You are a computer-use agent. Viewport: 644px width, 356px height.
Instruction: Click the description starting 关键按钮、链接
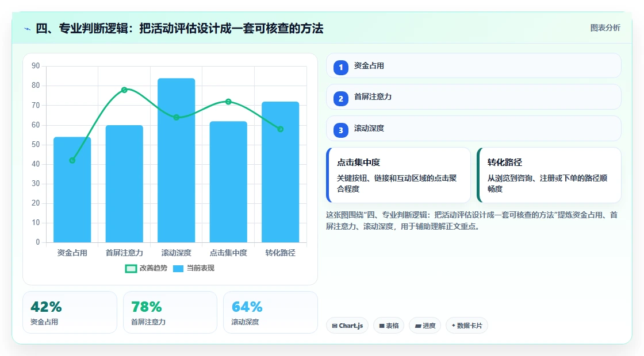(397, 183)
